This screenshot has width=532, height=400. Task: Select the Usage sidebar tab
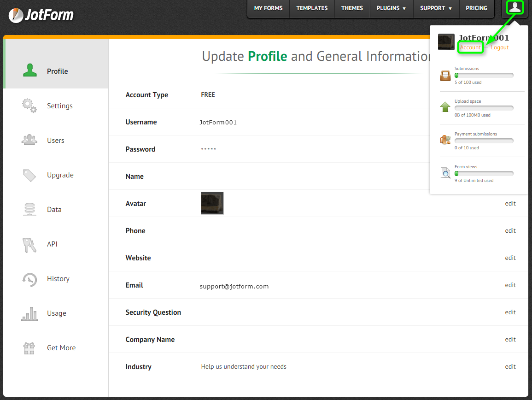tap(56, 313)
